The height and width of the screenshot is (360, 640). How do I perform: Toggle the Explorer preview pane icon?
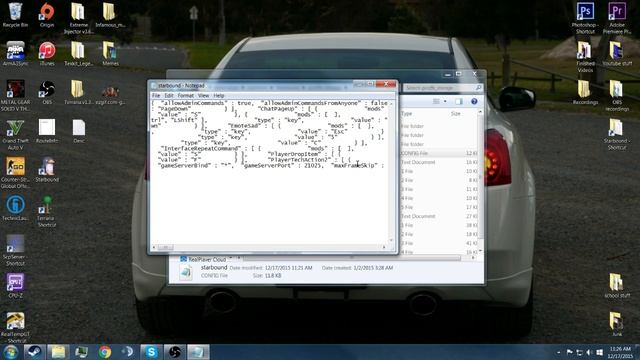pos(459,101)
